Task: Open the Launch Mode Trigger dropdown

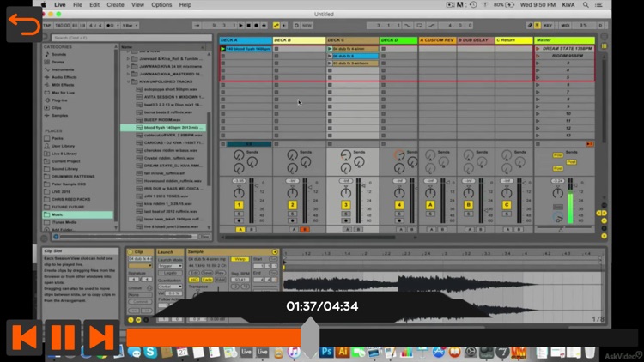Action: (x=170, y=266)
